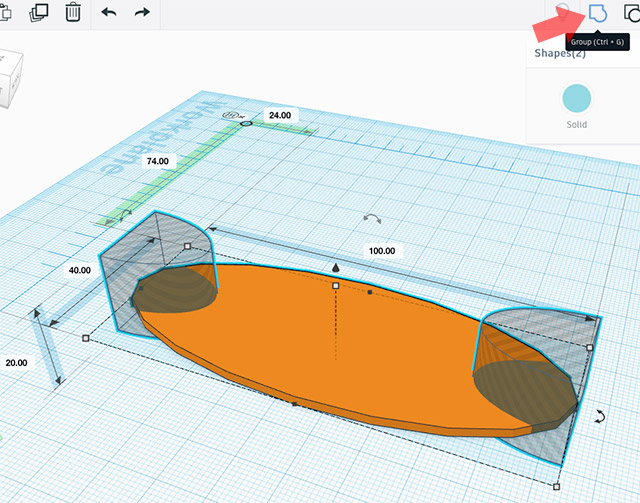Click the Ungroup icon at top right
640x503 pixels.
(631, 13)
